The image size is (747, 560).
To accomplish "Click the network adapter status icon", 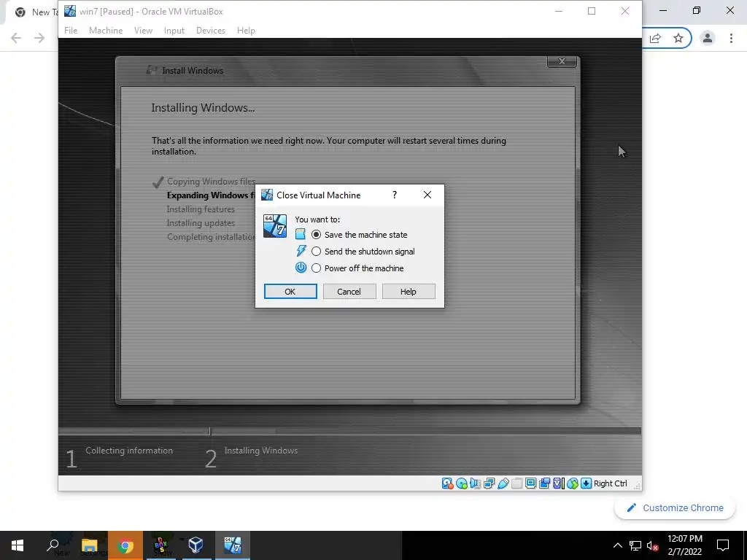I will pyautogui.click(x=489, y=483).
